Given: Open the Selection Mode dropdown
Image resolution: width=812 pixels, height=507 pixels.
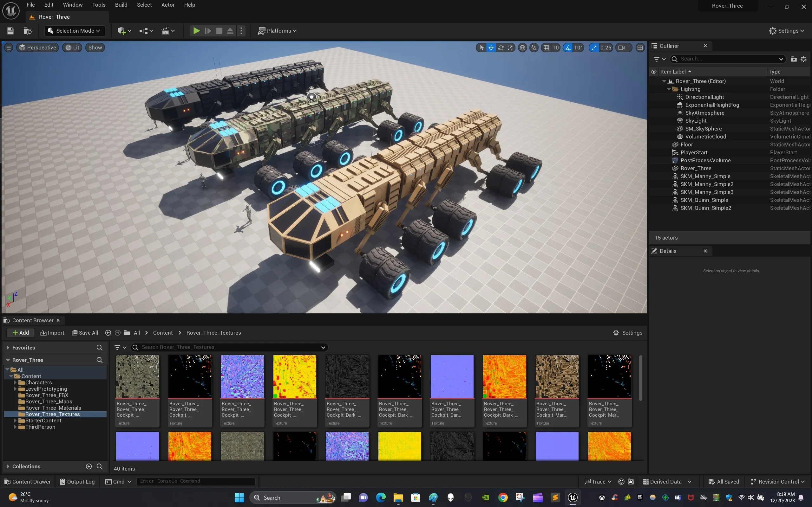Looking at the screenshot, I should (75, 31).
